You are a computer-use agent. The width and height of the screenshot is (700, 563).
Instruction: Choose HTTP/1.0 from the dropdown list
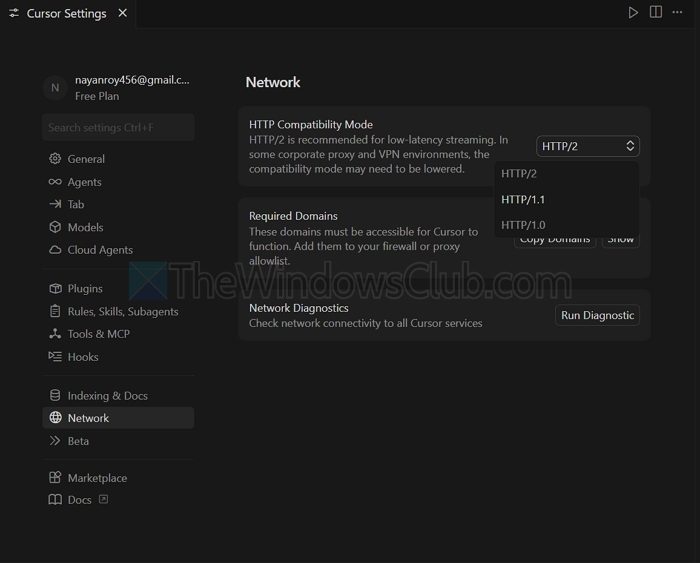coord(566,225)
